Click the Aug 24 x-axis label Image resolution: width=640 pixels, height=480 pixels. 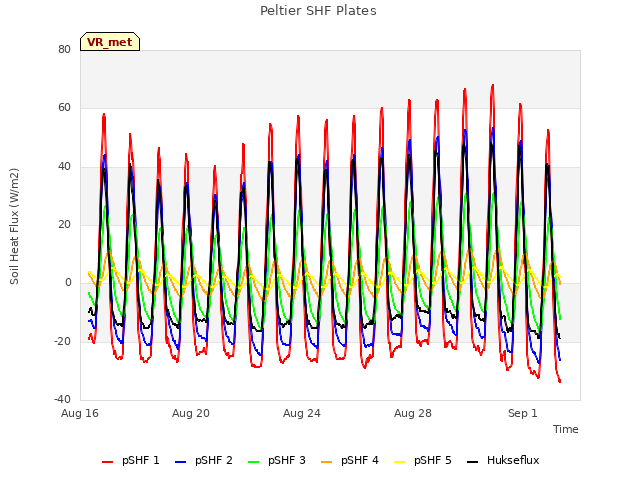(302, 413)
